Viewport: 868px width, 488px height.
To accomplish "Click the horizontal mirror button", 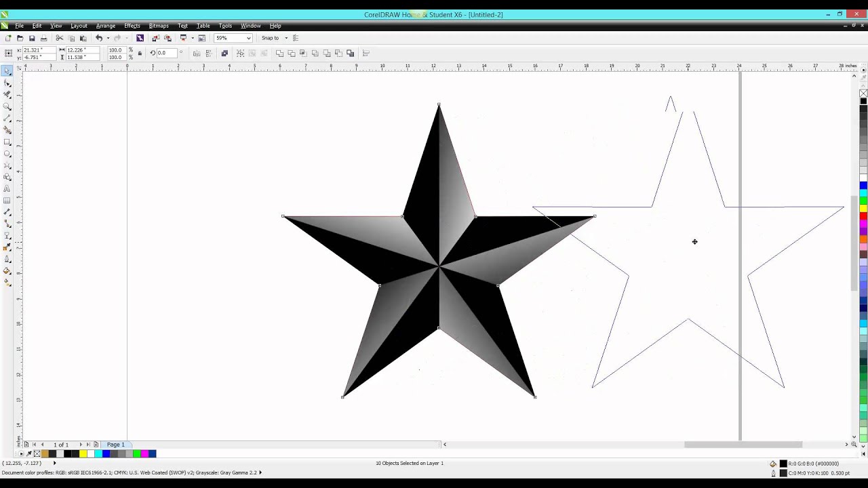I will 195,53.
